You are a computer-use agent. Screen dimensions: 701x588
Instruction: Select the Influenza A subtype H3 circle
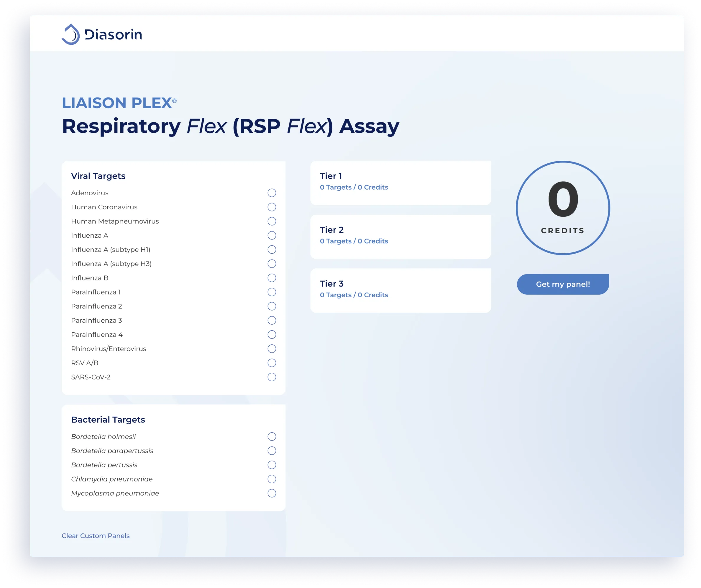tap(272, 264)
